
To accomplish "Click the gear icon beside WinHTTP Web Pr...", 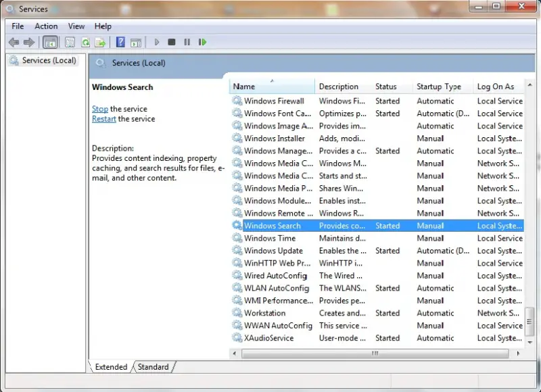I will click(237, 263).
